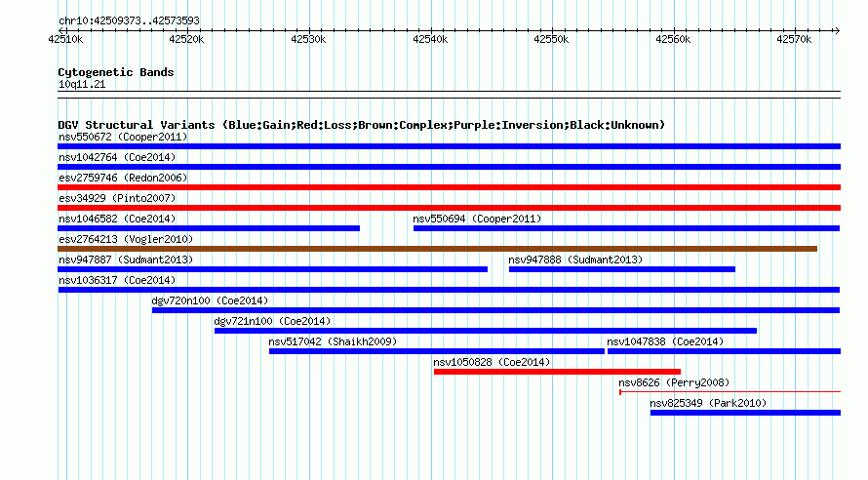Click the nsv947888 (Sudmant2013) label
The height and width of the screenshot is (480, 868).
coord(575,260)
